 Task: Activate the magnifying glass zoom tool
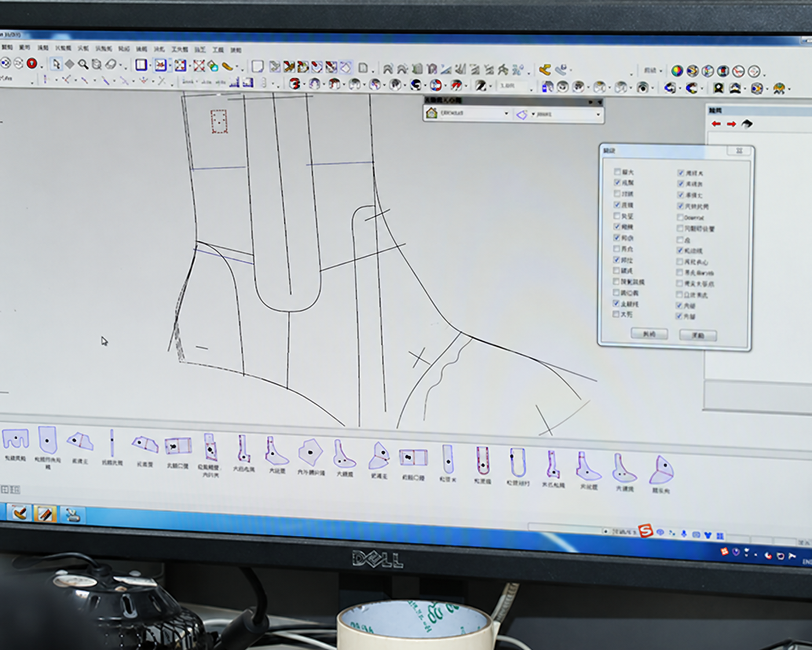click(x=83, y=65)
